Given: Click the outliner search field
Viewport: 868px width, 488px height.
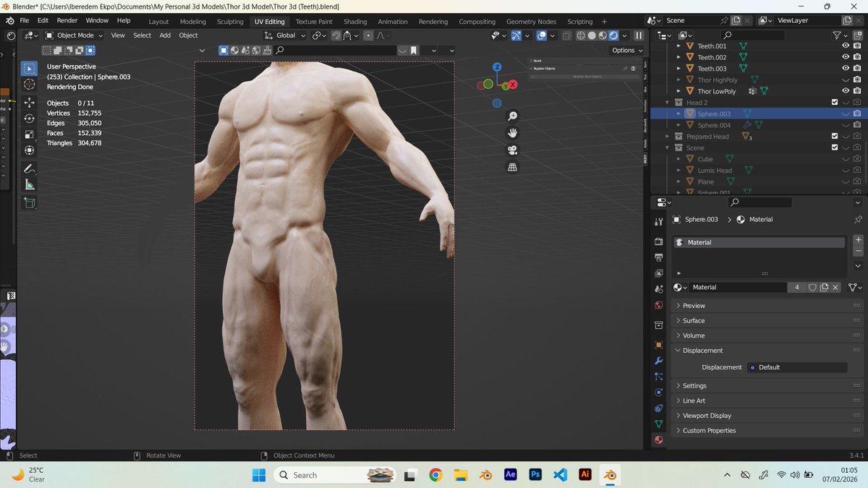Looking at the screenshot, I should 752,35.
